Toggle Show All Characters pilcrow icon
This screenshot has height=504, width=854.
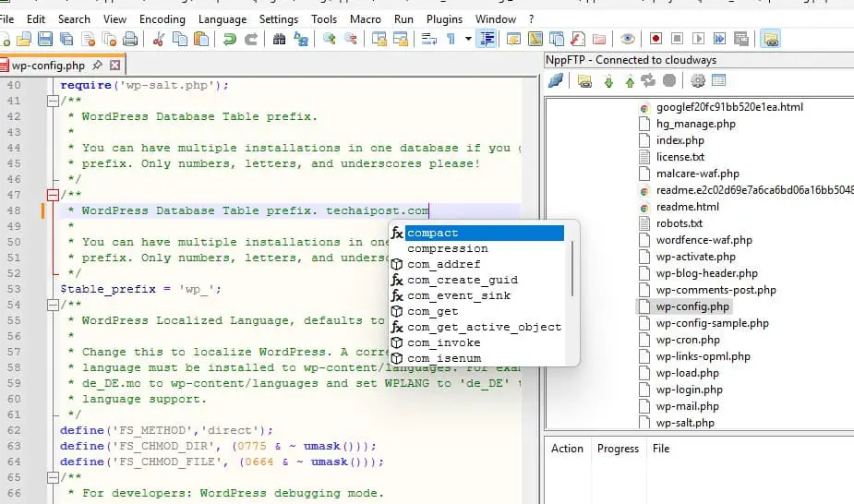click(451, 39)
